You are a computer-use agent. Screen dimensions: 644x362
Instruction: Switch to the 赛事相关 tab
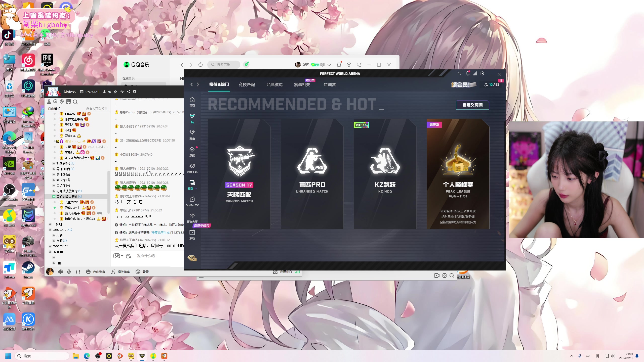pos(302,85)
